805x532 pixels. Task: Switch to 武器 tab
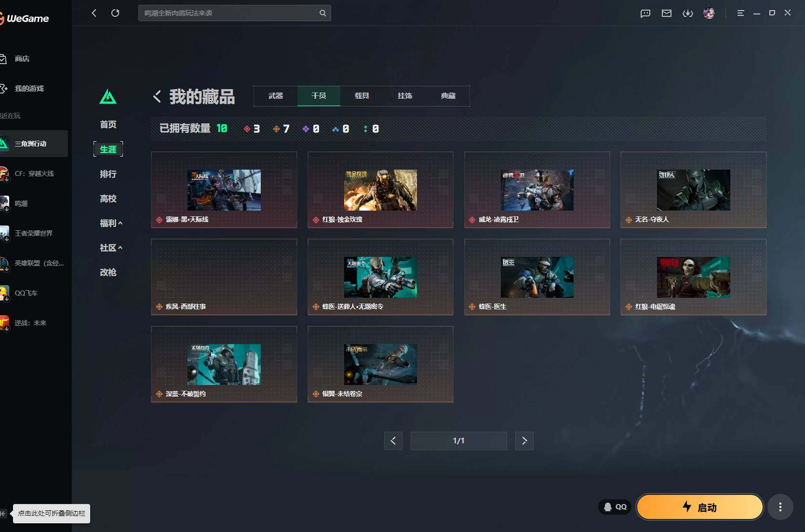coord(276,96)
